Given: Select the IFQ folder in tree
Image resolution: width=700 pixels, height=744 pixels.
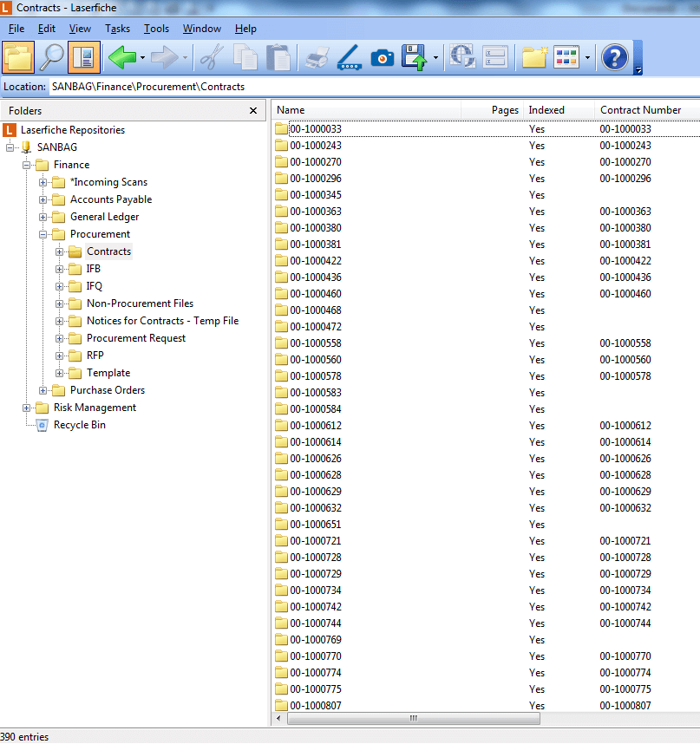Looking at the screenshot, I should coord(94,286).
